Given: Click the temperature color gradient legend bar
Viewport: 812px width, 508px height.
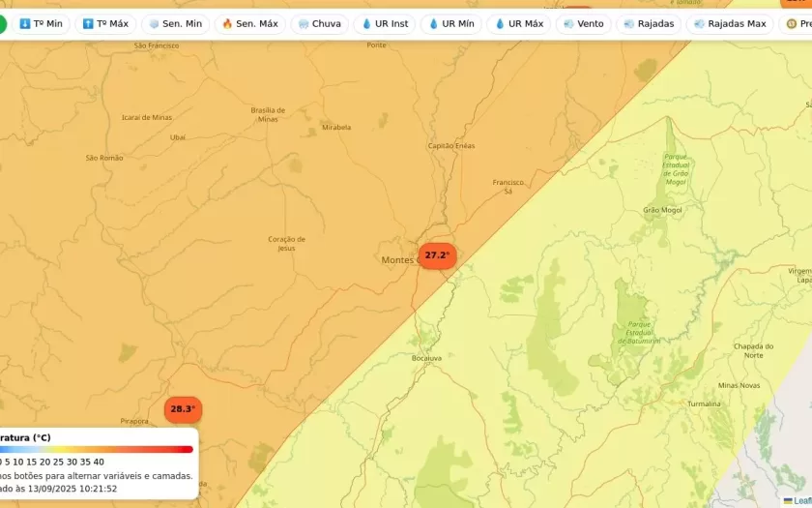Looking at the screenshot, I should click(x=97, y=449).
